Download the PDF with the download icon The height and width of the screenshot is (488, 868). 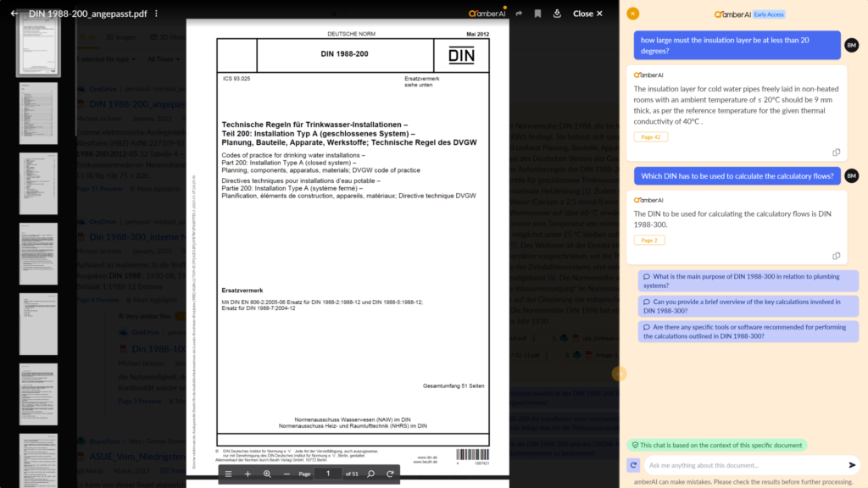click(556, 14)
